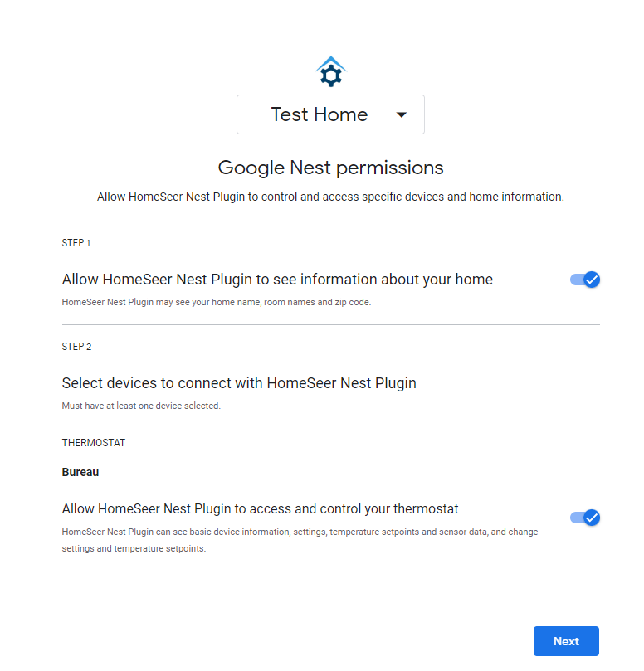Image resolution: width=644 pixels, height=671 pixels.
Task: Click the access and control your thermostat label
Action: tap(260, 508)
